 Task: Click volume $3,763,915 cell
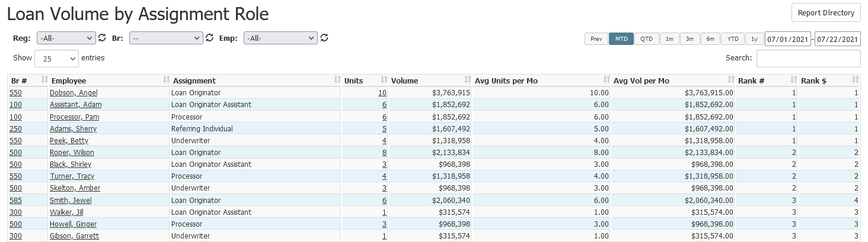coord(430,93)
